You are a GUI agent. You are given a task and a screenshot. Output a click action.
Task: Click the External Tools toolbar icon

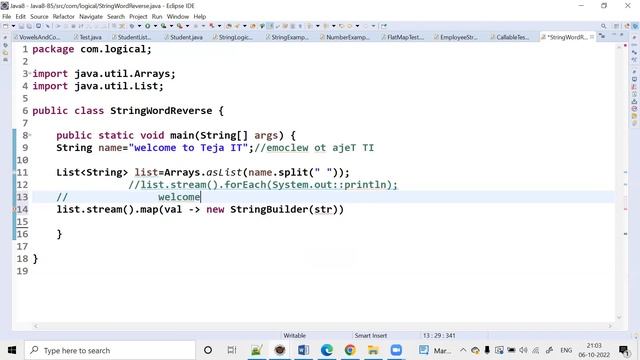click(x=180, y=26)
